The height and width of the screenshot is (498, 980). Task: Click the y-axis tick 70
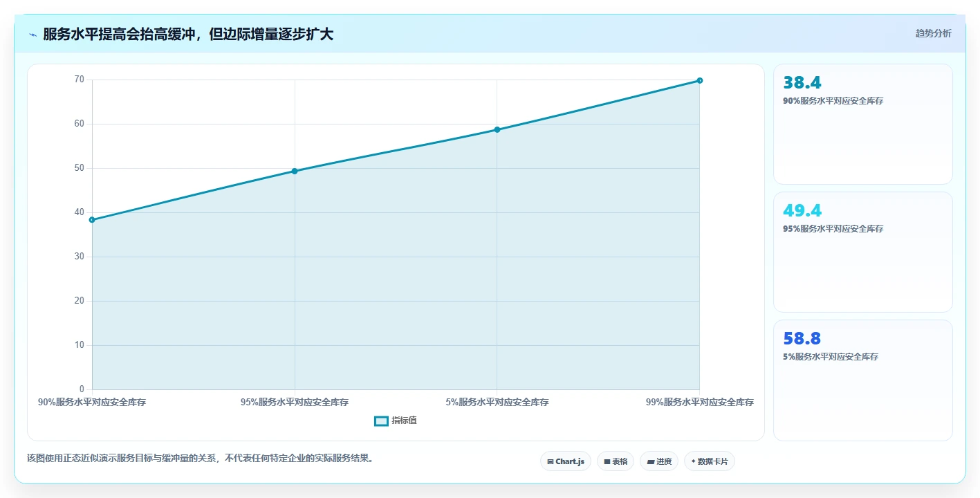[x=79, y=80]
